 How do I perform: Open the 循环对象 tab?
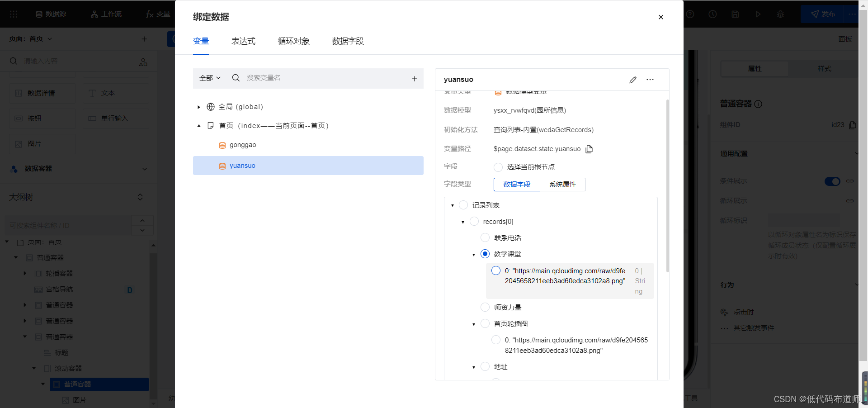coord(293,41)
